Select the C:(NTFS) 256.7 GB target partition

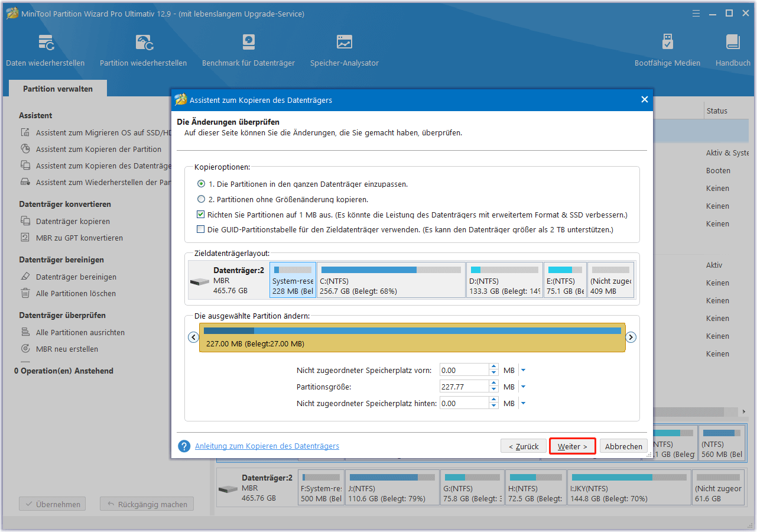391,280
